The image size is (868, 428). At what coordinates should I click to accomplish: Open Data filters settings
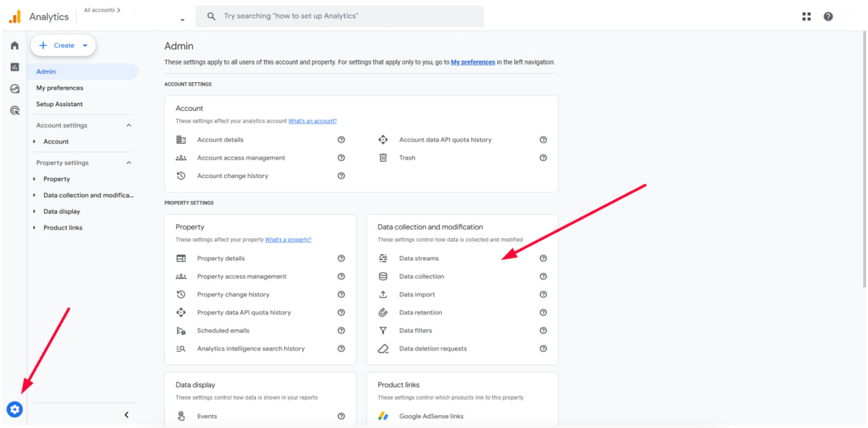(415, 331)
